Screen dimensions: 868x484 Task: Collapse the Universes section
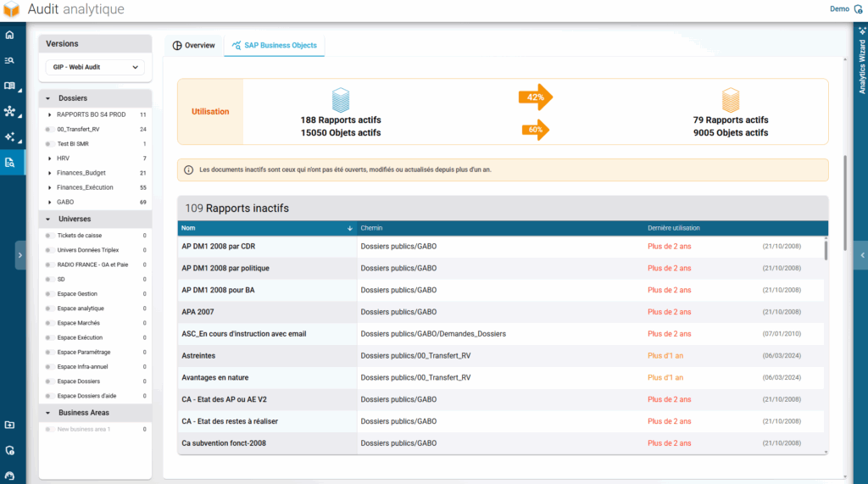pyautogui.click(x=48, y=219)
